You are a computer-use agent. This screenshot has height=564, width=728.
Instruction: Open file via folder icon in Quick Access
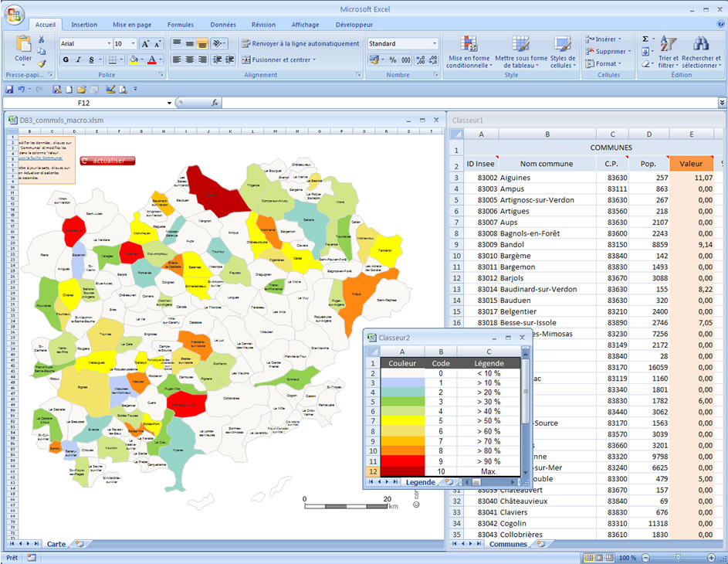pos(82,89)
